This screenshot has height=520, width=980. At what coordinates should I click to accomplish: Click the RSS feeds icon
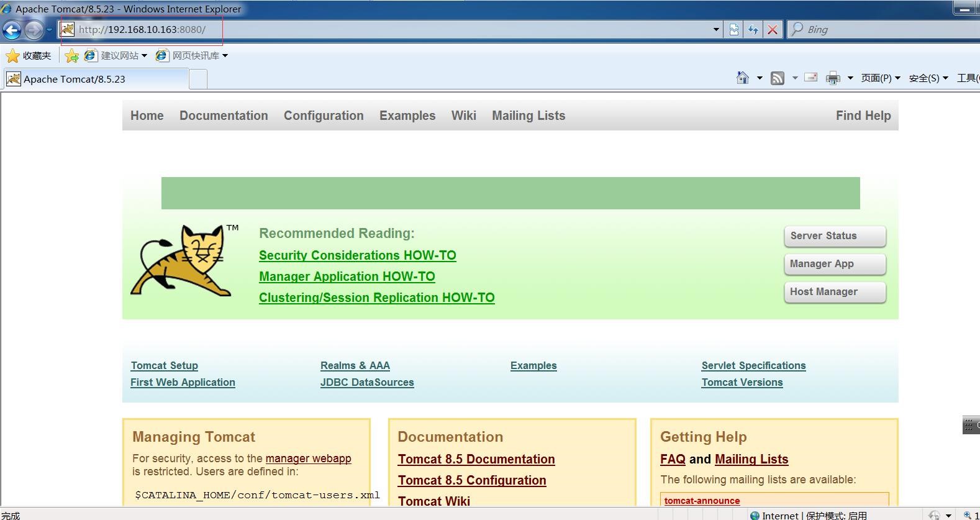pyautogui.click(x=777, y=78)
